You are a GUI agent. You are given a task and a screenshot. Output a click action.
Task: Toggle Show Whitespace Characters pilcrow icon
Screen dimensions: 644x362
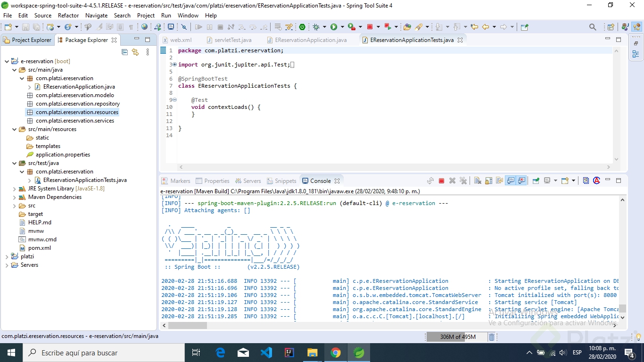[x=132, y=27]
